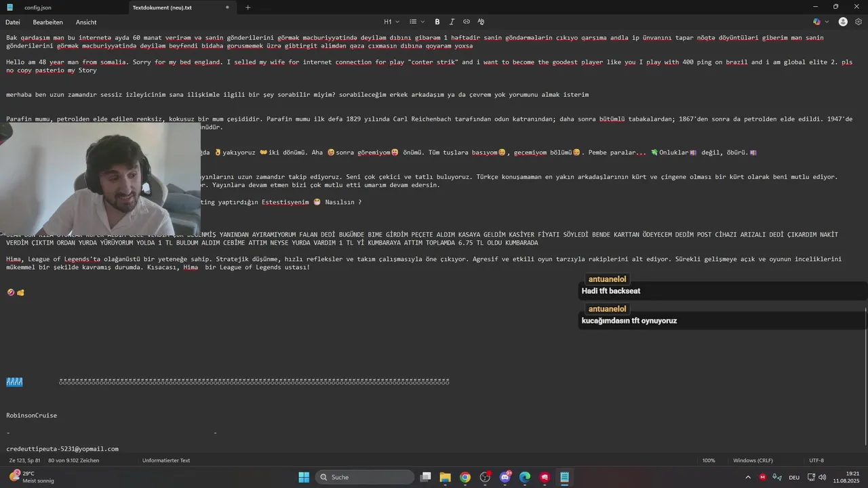Screen dimensions: 868x488
Task: Click the 100% zoom level in status bar
Action: 709,460
